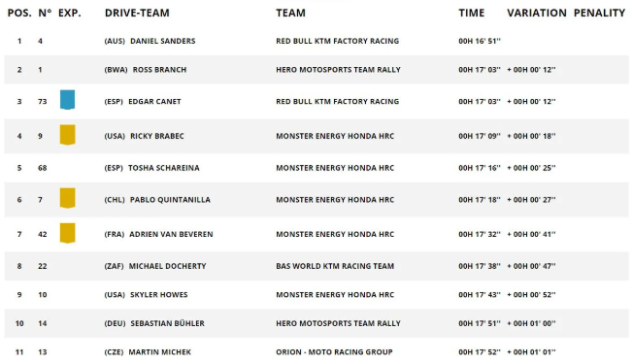633x364 pixels.
Task: Select the DRIVE-TEAM column header
Action: 137,13
